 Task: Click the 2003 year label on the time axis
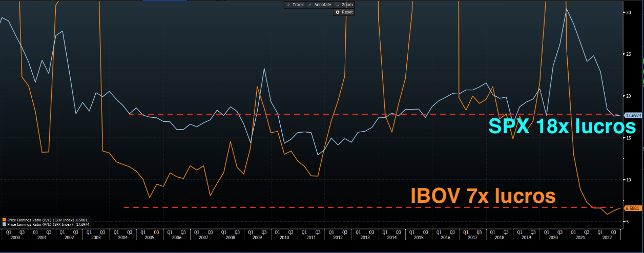96,238
